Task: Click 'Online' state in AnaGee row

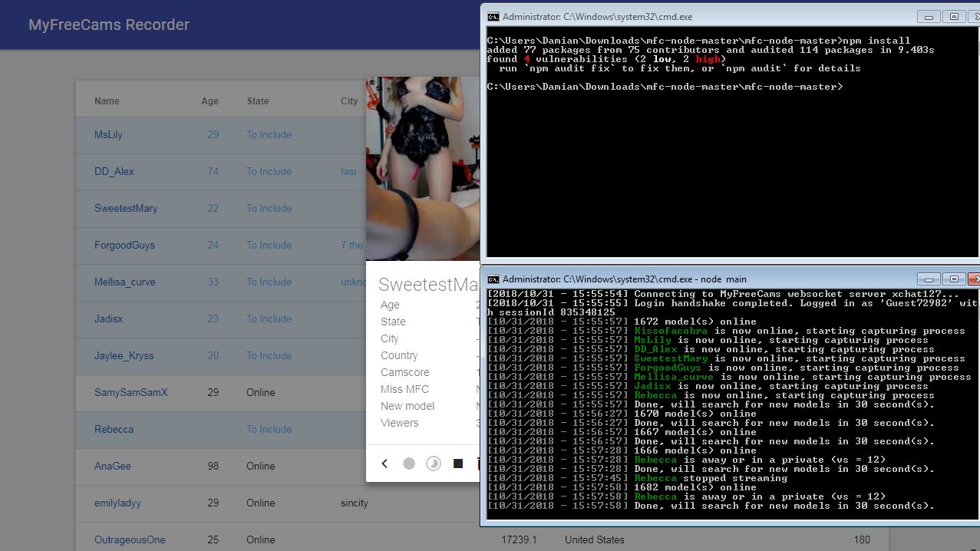Action: (260, 466)
